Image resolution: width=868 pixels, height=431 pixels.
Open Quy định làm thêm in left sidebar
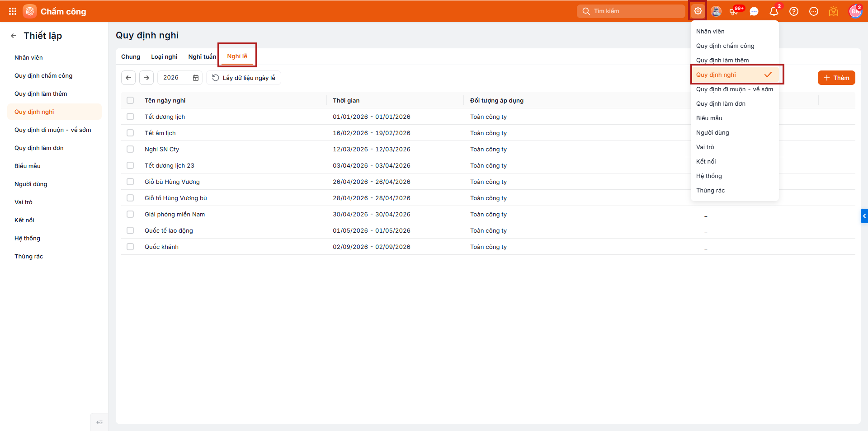click(54, 94)
